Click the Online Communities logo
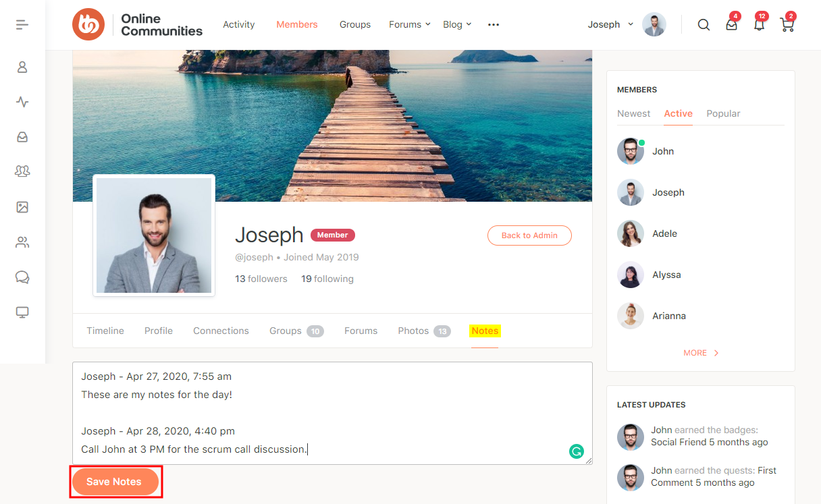This screenshot has width=821, height=504. click(138, 24)
